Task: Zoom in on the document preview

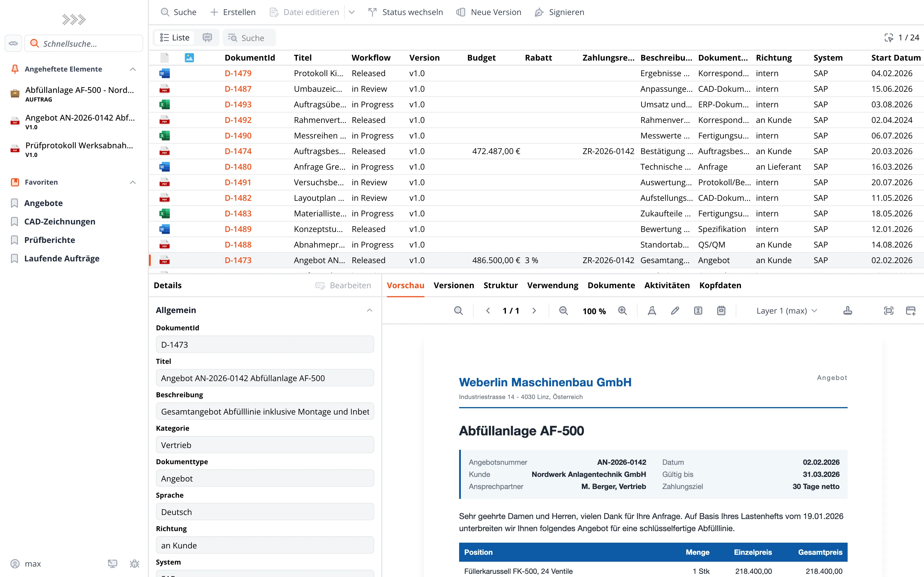Action: [x=622, y=311]
